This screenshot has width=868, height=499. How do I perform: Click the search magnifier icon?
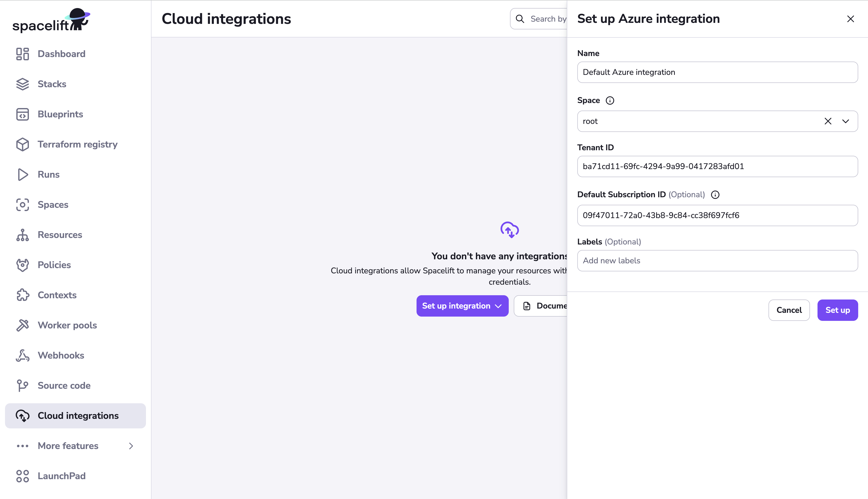point(520,19)
